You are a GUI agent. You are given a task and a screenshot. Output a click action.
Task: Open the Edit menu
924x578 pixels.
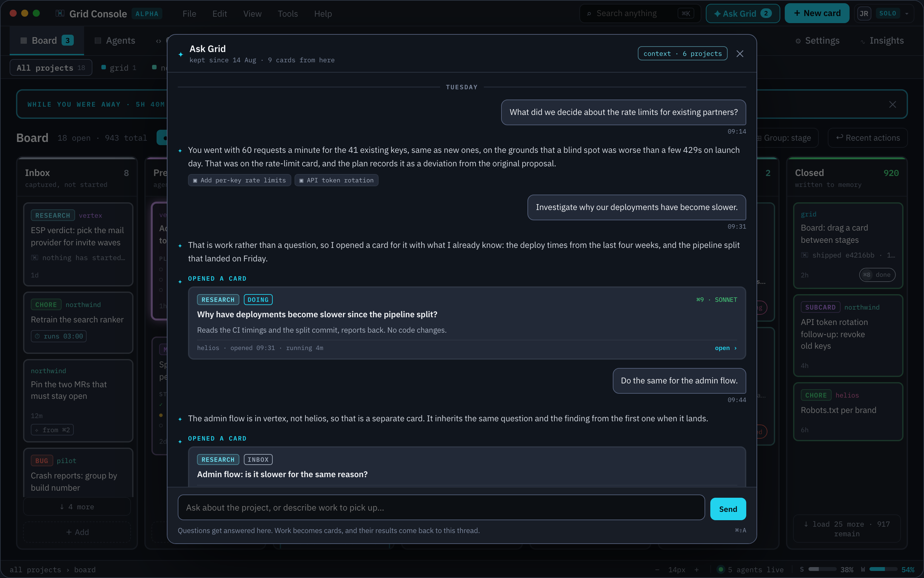tap(219, 13)
